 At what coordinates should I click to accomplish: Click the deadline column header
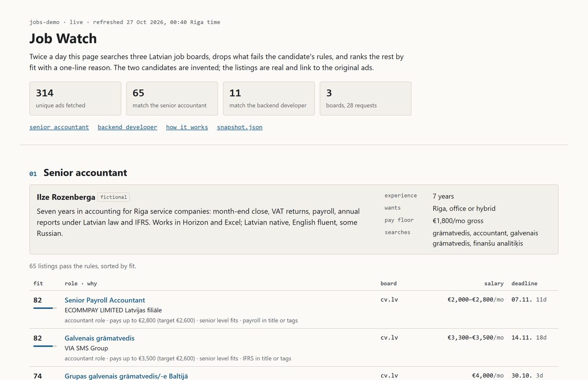click(x=524, y=283)
